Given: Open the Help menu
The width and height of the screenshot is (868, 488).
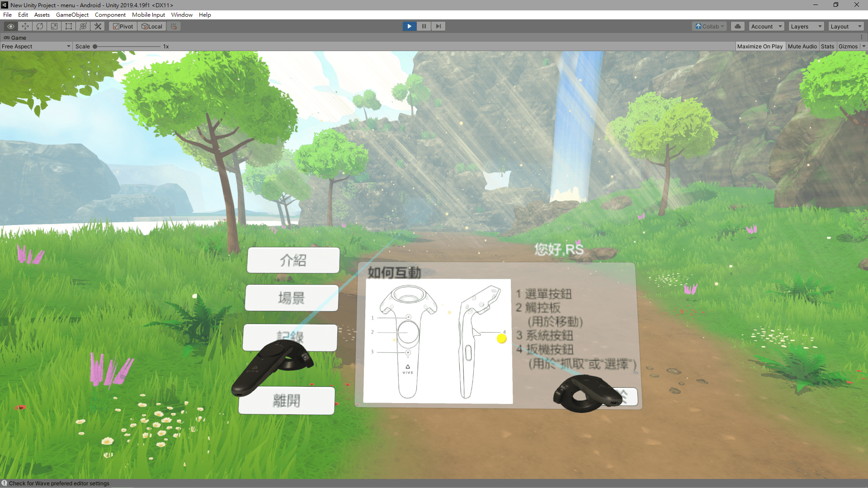Looking at the screenshot, I should click(205, 14).
